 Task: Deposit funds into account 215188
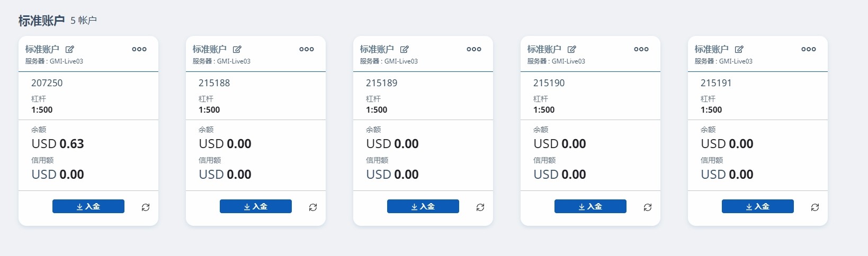pos(256,206)
